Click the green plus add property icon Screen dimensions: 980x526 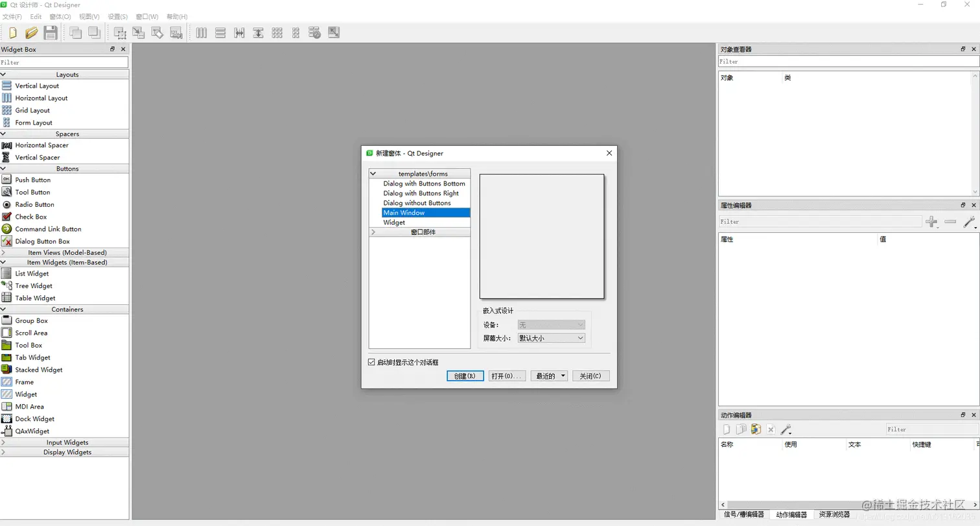932,222
